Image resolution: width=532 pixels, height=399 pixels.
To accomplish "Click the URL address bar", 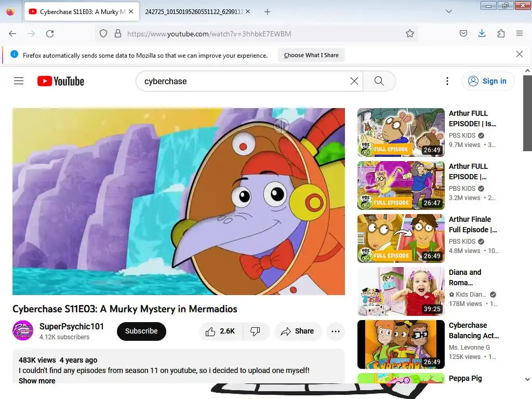I will pos(256,34).
